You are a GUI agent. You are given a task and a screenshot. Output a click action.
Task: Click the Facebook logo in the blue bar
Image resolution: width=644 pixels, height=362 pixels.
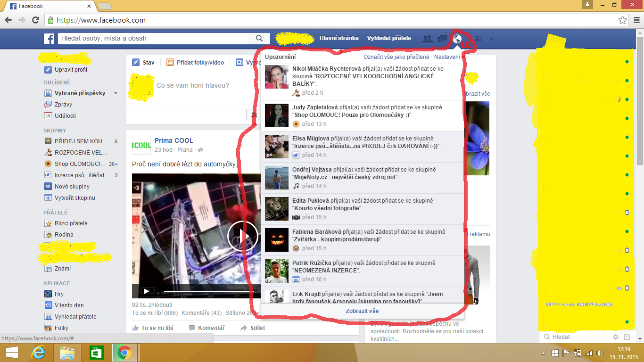click(49, 39)
